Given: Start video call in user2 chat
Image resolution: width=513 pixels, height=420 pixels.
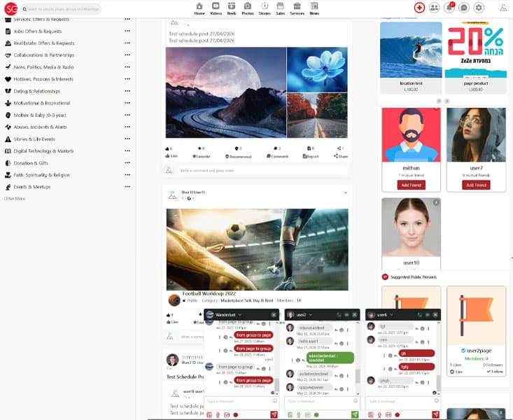Looking at the screenshot, I should (x=347, y=315).
